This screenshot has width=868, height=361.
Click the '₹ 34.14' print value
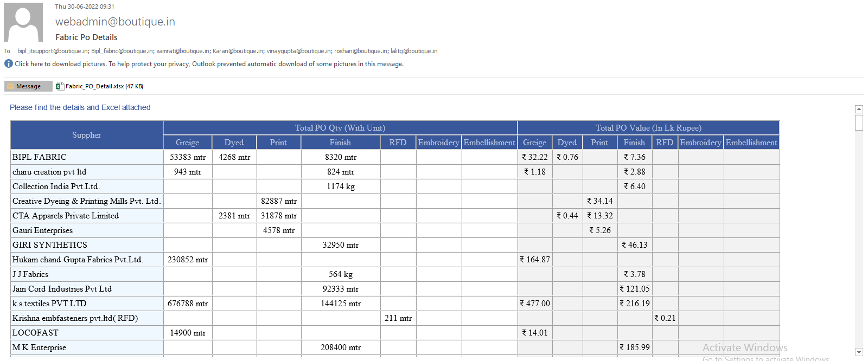click(600, 201)
